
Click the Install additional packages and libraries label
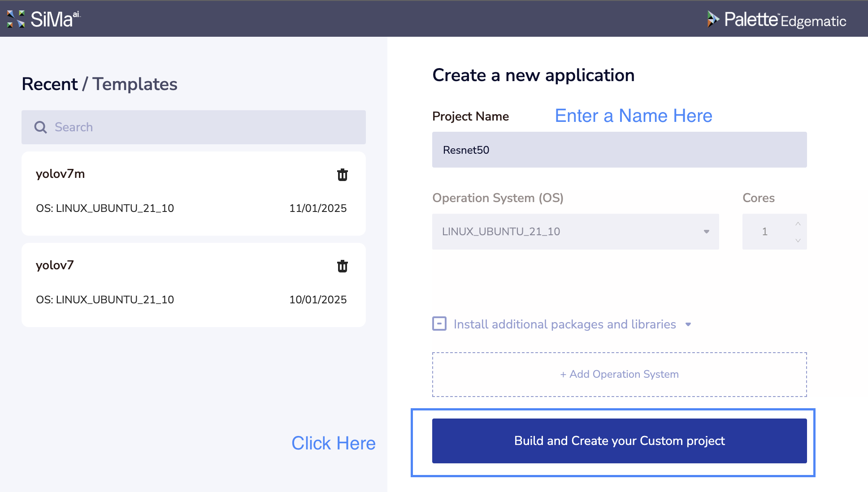coord(564,324)
